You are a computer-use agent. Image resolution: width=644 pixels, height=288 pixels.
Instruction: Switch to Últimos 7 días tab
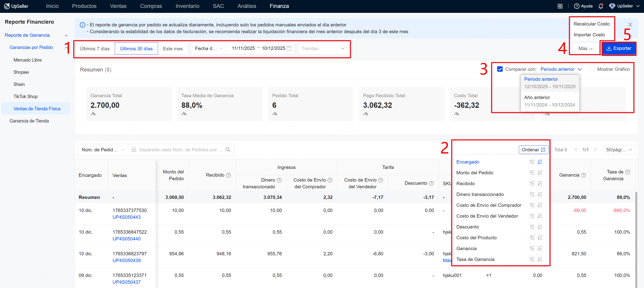click(x=94, y=48)
